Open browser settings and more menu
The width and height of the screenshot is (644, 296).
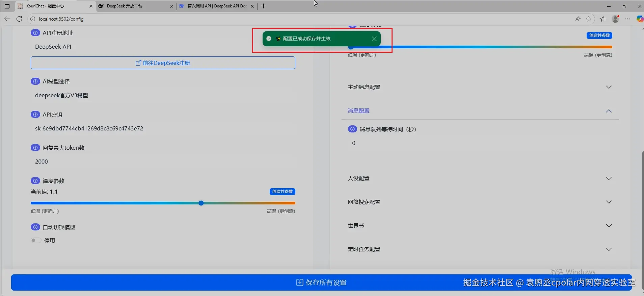[x=627, y=19]
